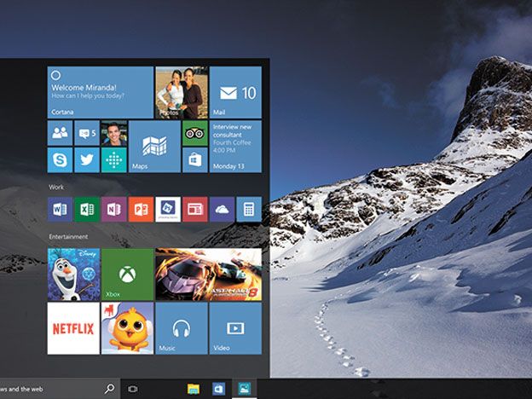Launch Word from Work group
This screenshot has width=532, height=399.
(x=60, y=210)
